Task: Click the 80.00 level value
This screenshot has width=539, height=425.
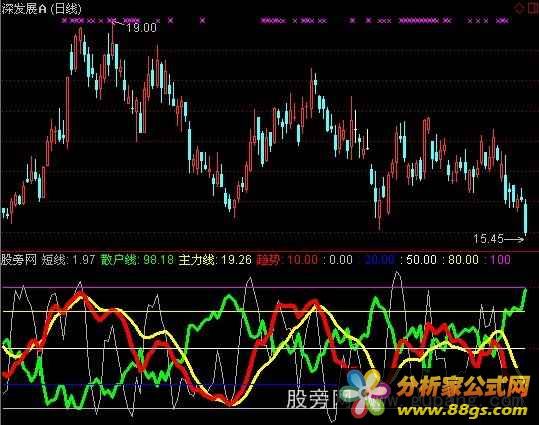Action: [463, 260]
